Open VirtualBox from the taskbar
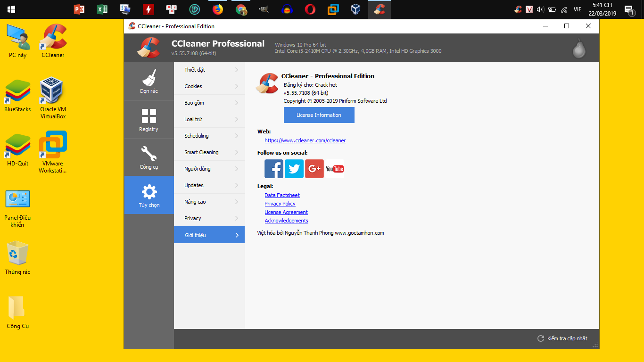Viewport: 644px width, 362px height. point(356,9)
